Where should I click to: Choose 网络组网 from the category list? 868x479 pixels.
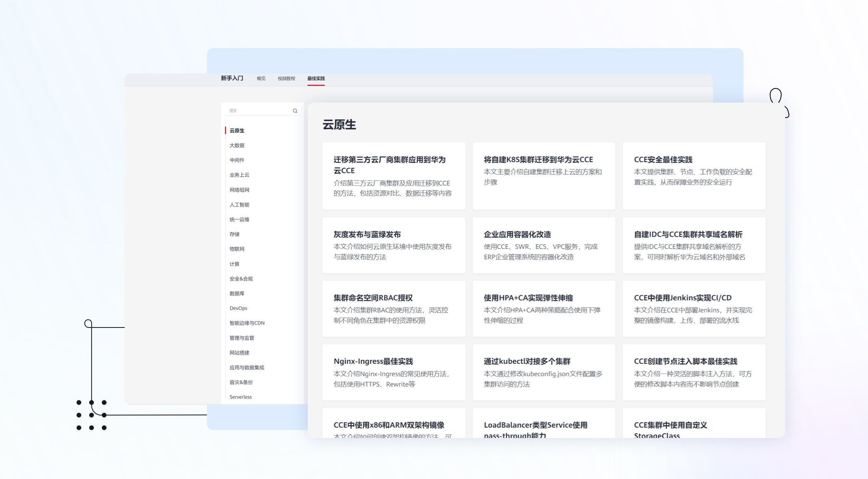pyautogui.click(x=239, y=190)
